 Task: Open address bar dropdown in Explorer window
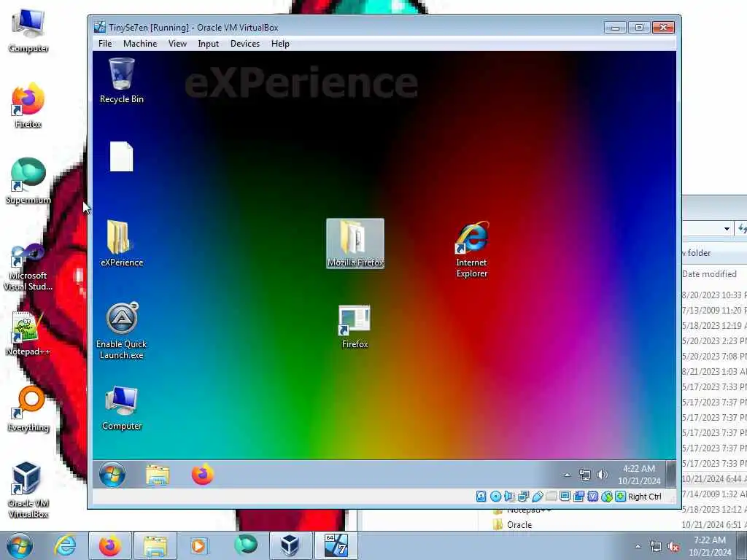727,229
